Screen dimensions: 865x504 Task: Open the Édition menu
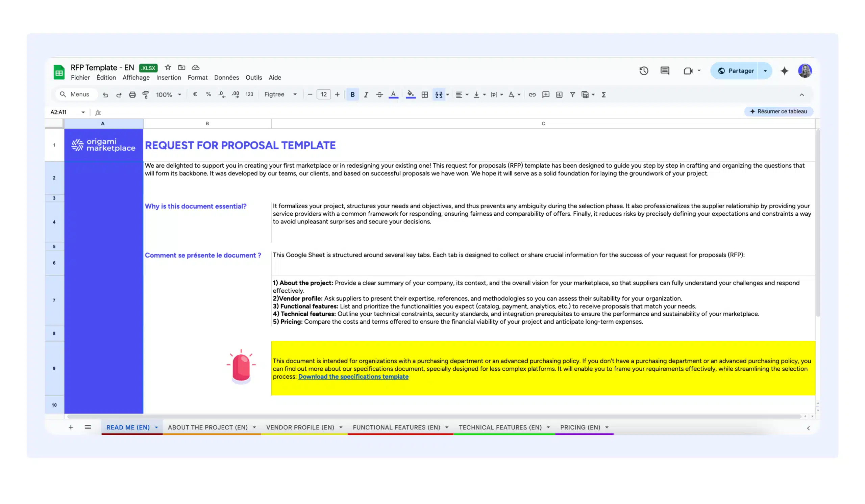pos(106,78)
